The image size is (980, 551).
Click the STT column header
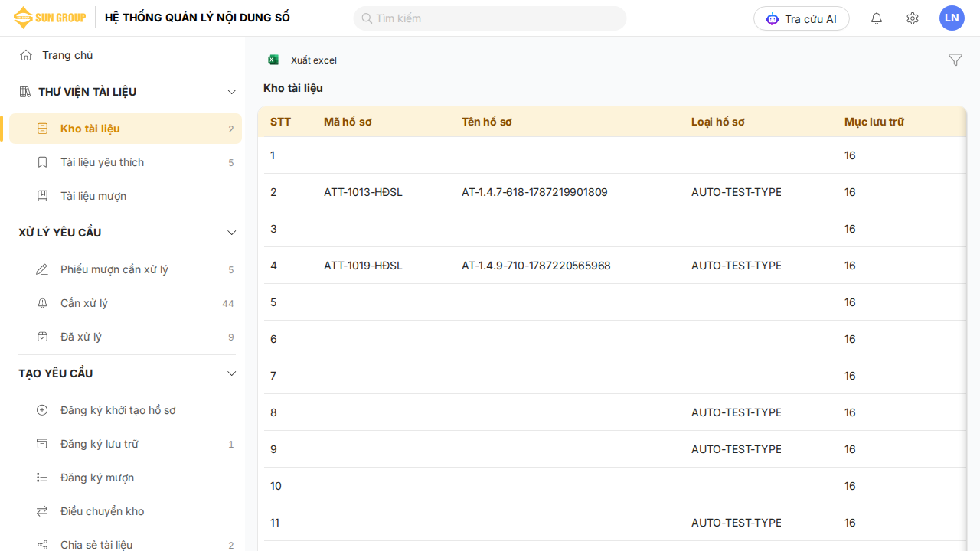(281, 122)
